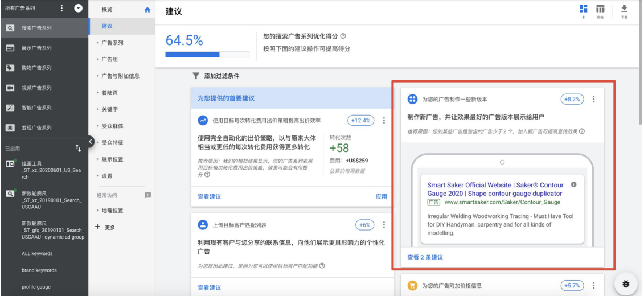Screen dimensions: 644x296
Task: Switch to card view icon
Action: pos(583,9)
